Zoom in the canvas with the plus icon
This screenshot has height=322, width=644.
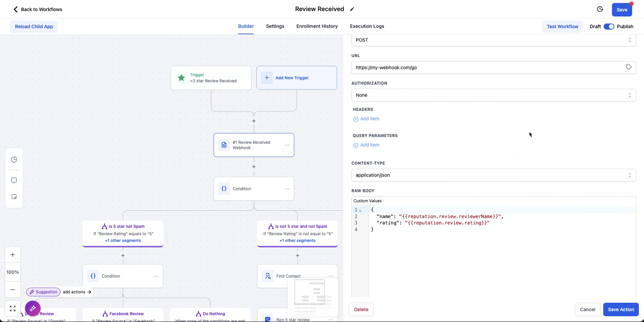(x=13, y=255)
